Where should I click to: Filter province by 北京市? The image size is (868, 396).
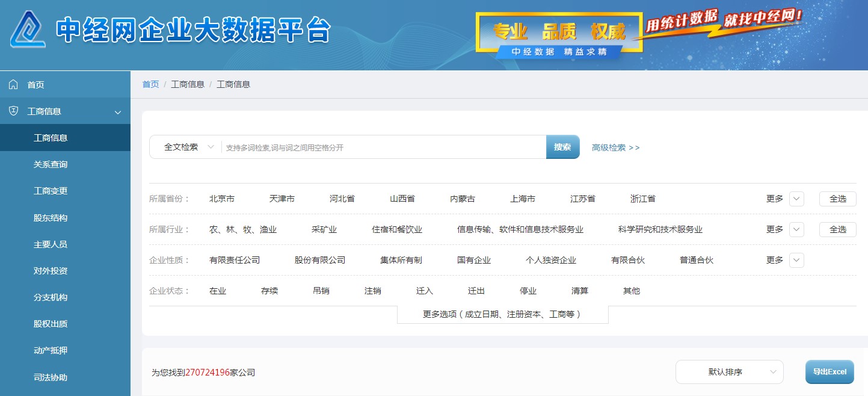(x=222, y=199)
